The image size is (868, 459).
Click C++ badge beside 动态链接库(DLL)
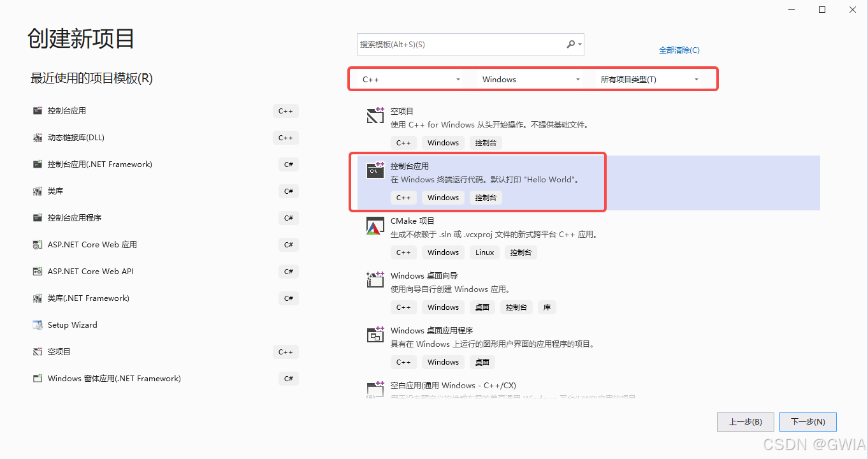pyautogui.click(x=286, y=138)
